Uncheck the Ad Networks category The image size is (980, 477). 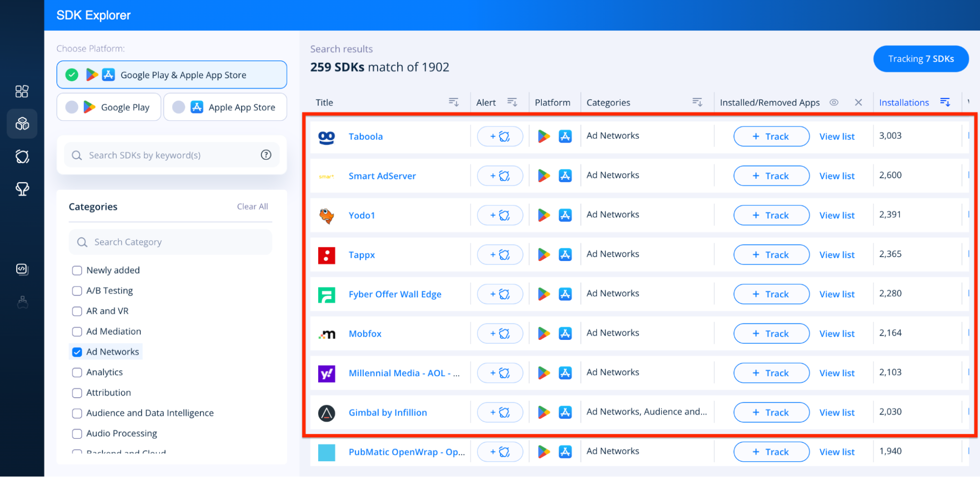(77, 352)
